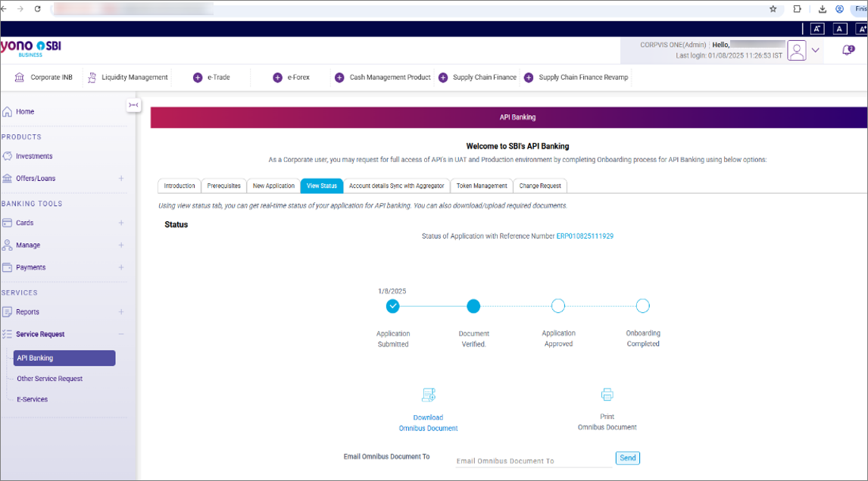Viewport: 868px width, 481px height.
Task: Select the View Status tab
Action: (x=322, y=186)
